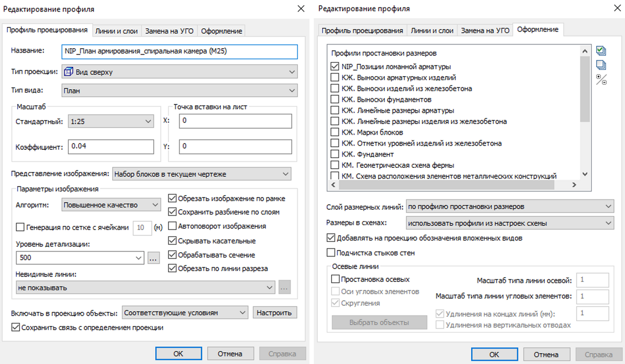Switch to Линии и слои tab, left dialog
Screen dimensions: 625x364
[x=116, y=31]
